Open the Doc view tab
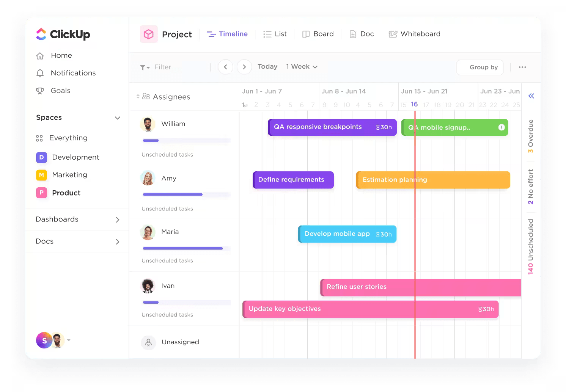Viewport: 566px width, 392px height. pos(361,34)
